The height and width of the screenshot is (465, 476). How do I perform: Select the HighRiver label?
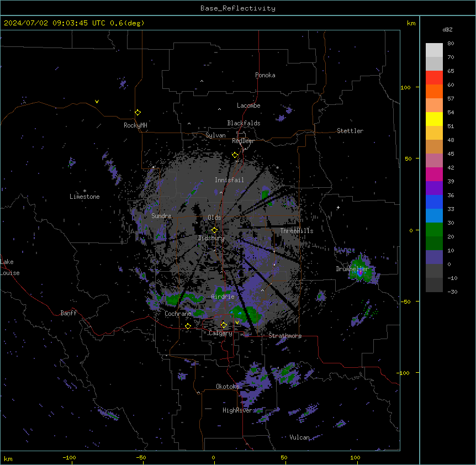[x=237, y=410]
